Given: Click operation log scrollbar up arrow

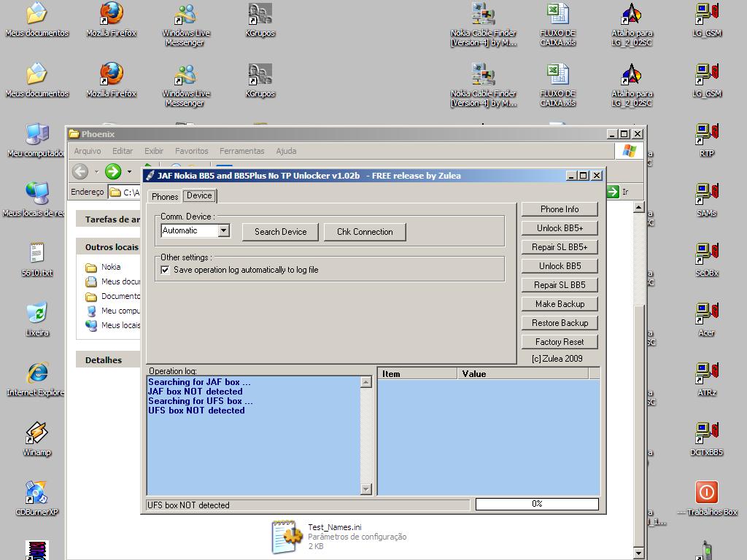Looking at the screenshot, I should click(366, 382).
